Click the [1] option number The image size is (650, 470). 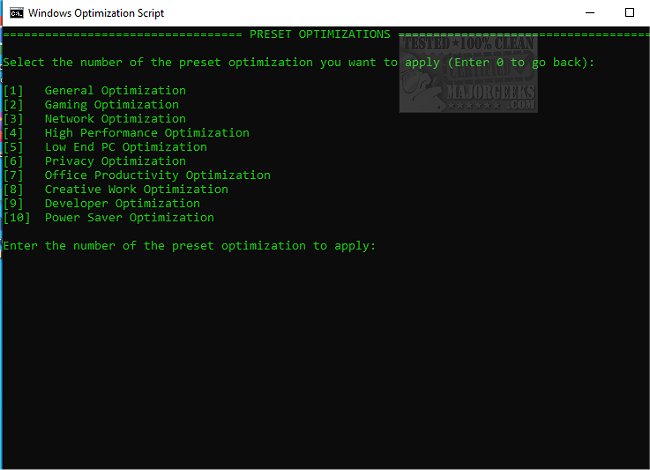coord(13,91)
